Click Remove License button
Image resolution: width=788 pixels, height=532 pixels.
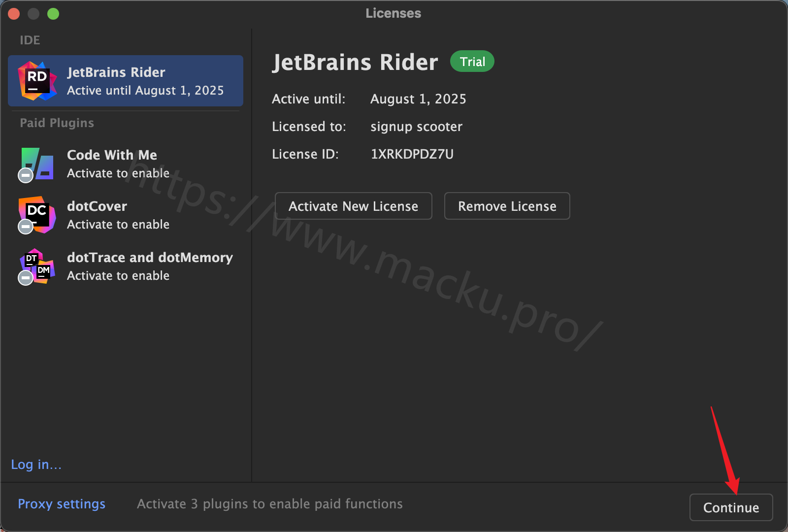(x=507, y=206)
